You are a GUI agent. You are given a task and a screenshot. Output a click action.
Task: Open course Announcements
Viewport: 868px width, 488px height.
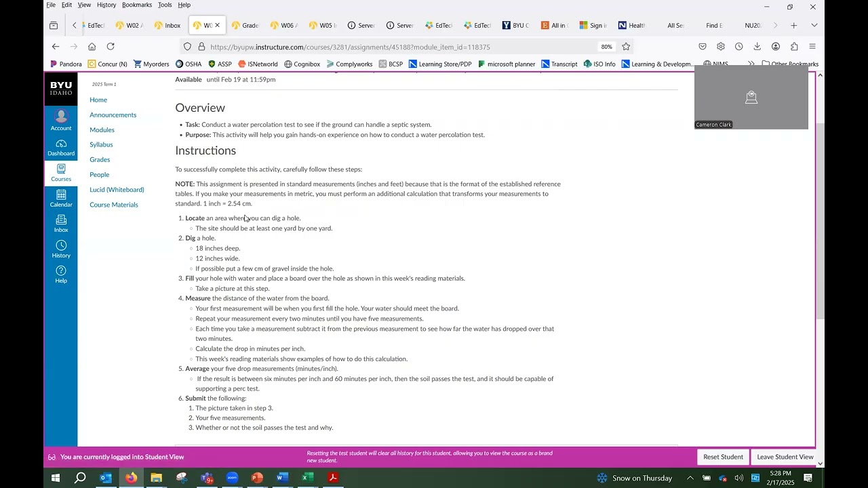click(113, 115)
